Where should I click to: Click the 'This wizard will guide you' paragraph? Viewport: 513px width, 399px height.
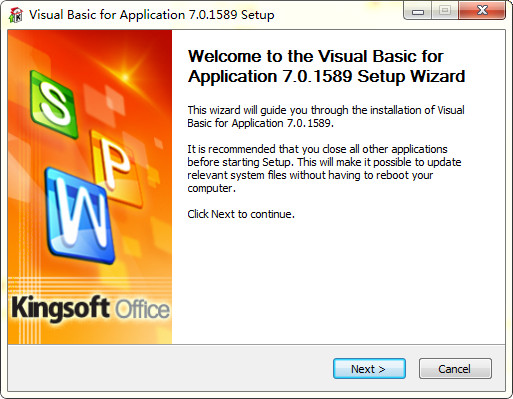[326, 116]
